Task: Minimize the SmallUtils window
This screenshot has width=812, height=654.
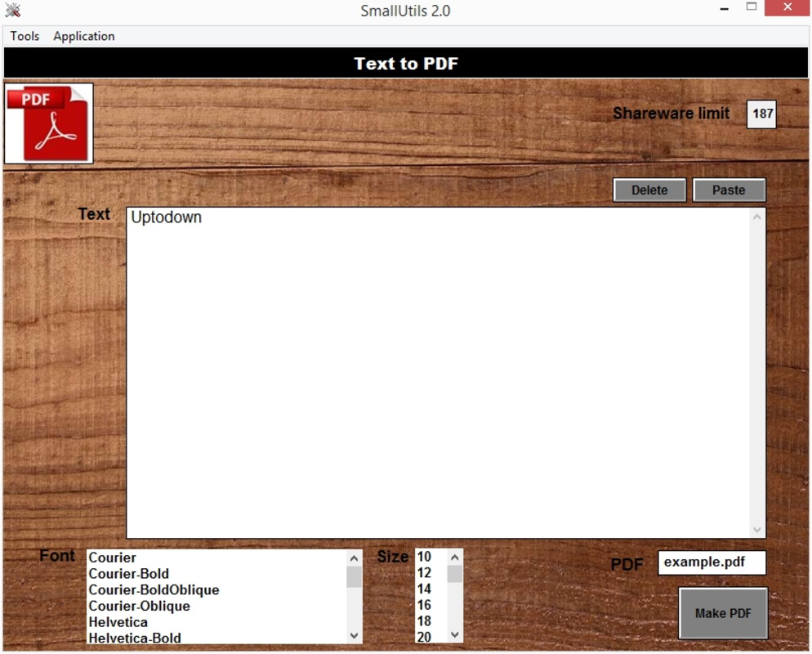Action: [724, 9]
